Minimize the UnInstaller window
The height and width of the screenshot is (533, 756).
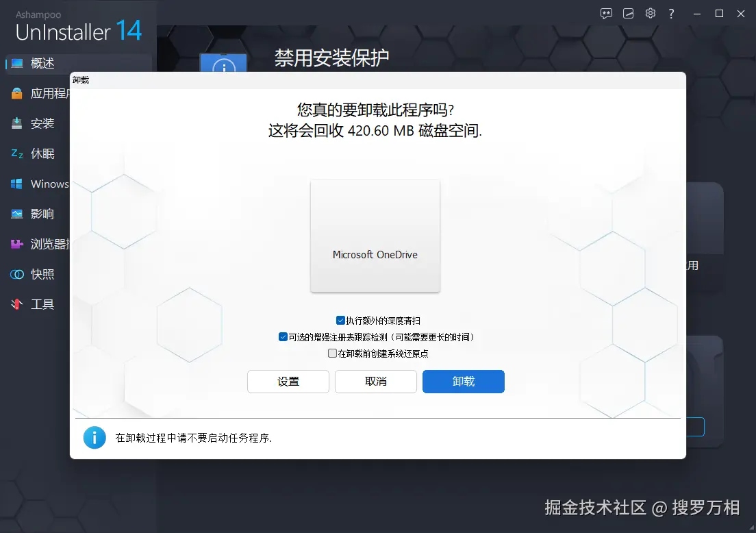coord(696,14)
